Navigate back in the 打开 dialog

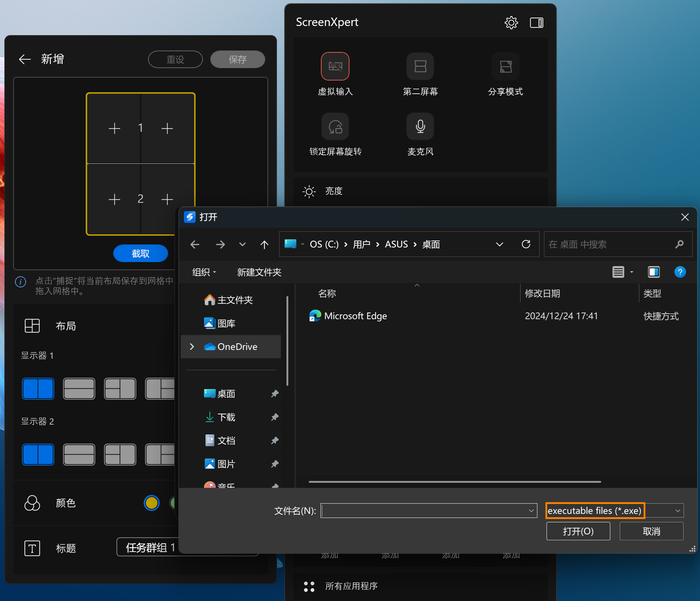(195, 244)
